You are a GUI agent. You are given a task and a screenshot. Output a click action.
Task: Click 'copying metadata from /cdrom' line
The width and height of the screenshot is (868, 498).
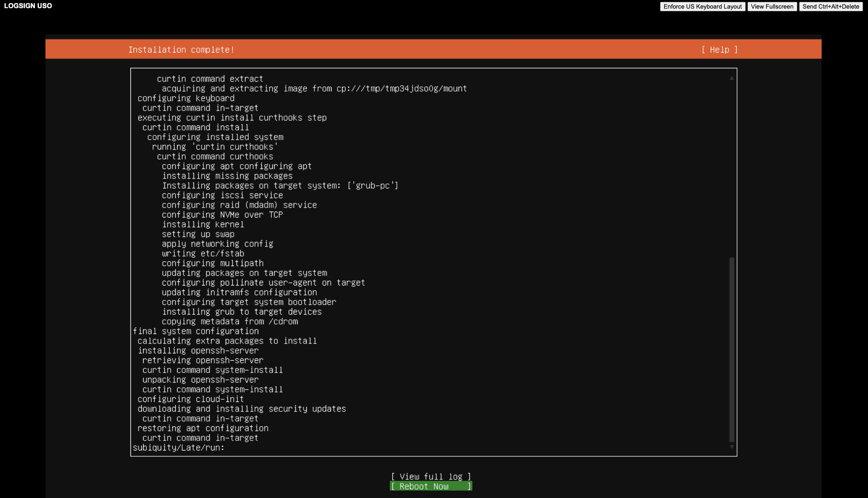[230, 322]
